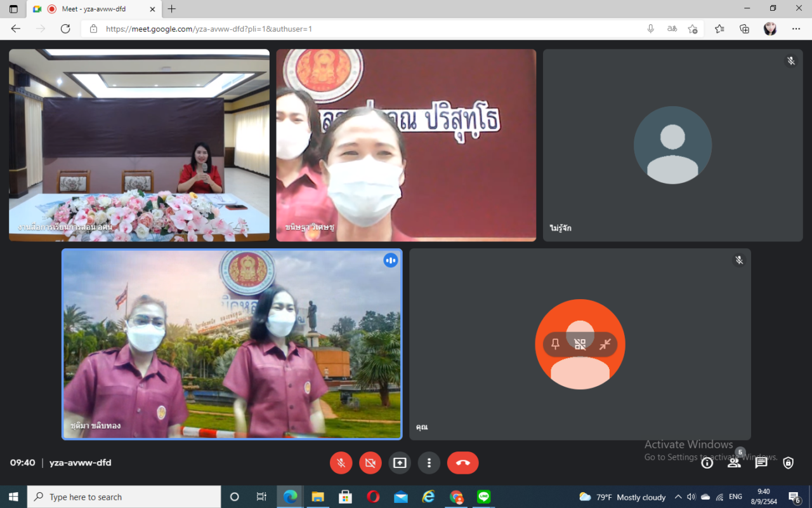
Task: Refresh the Meet page
Action: pos(65,29)
